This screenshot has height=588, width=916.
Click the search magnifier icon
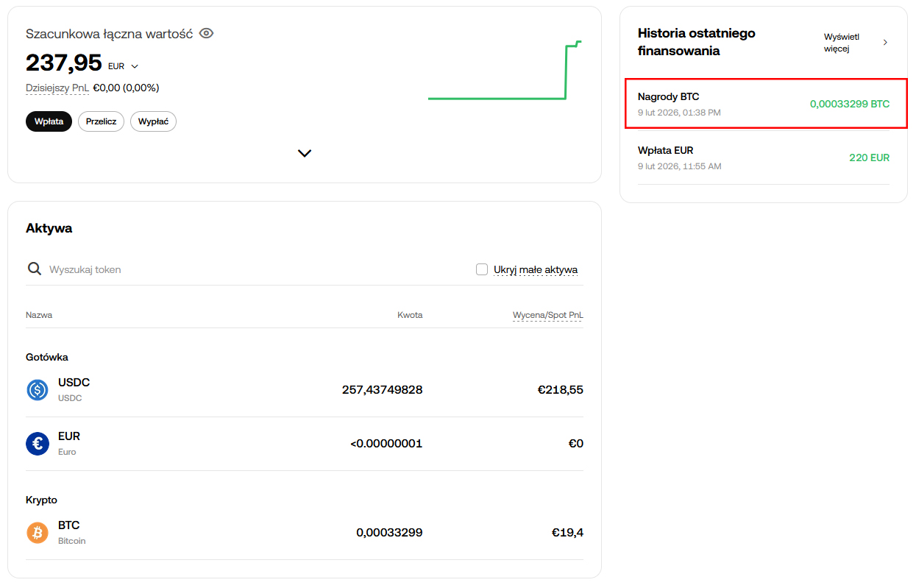click(x=34, y=269)
